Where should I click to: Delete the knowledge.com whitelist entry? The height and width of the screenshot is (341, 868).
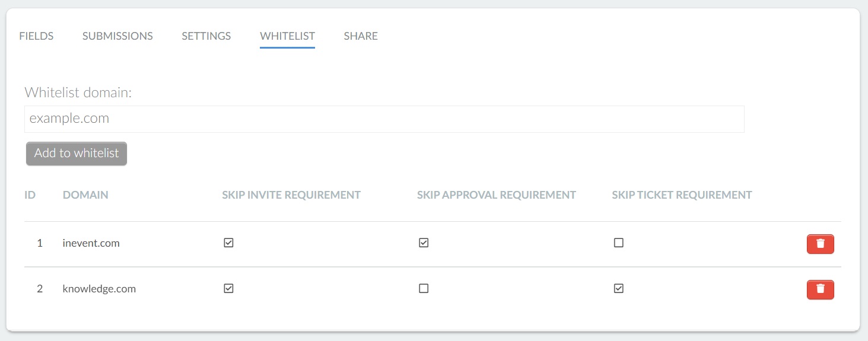(820, 289)
